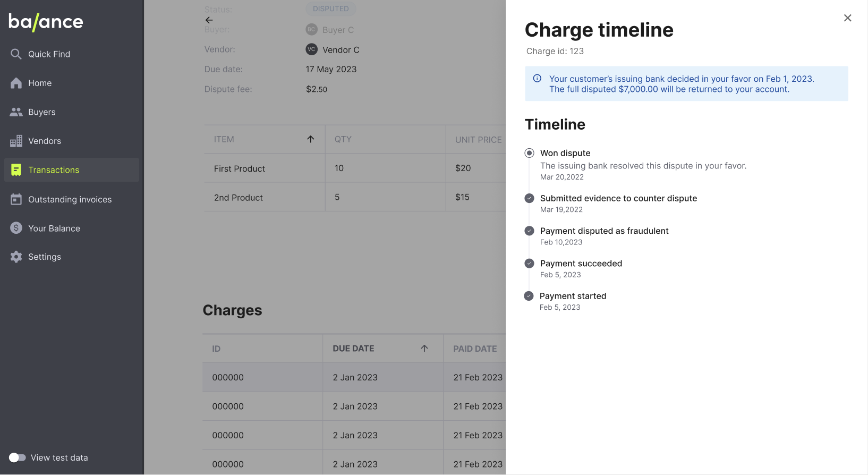Screen dimensions: 868x475
Task: Click the Vendor C link
Action: (x=341, y=49)
